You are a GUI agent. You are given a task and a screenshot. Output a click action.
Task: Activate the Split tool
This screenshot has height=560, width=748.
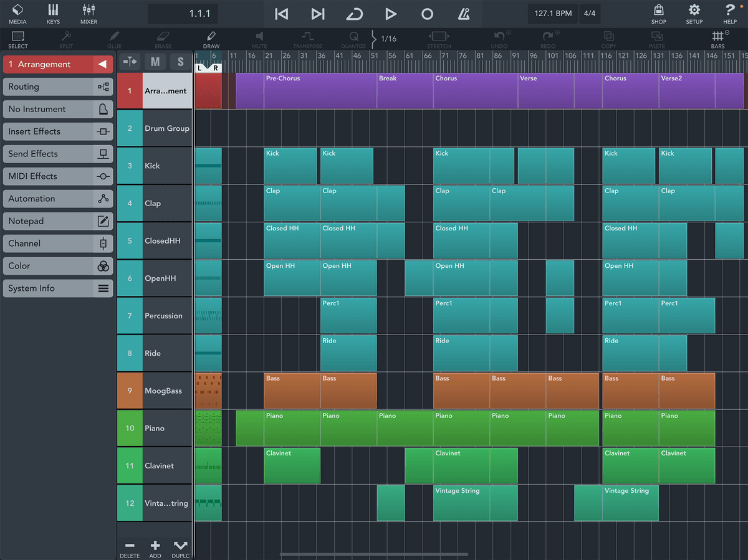(x=66, y=39)
